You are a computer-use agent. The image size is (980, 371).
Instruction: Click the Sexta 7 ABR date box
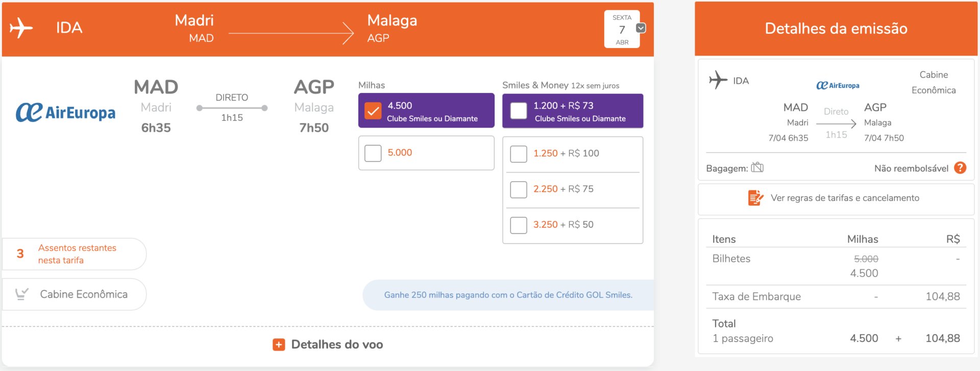tap(622, 29)
